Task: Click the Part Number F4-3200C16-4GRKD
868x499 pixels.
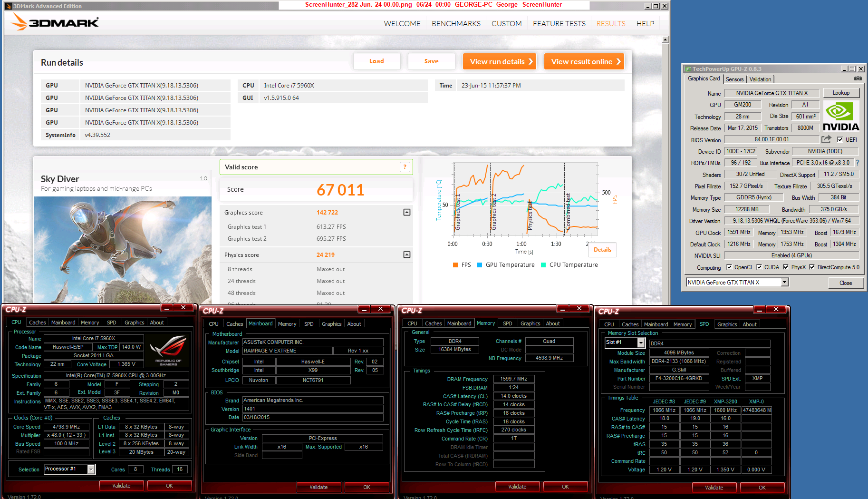Action: coord(678,378)
